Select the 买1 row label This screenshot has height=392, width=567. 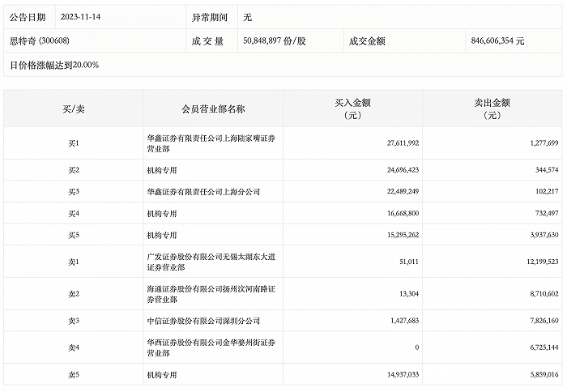74,143
